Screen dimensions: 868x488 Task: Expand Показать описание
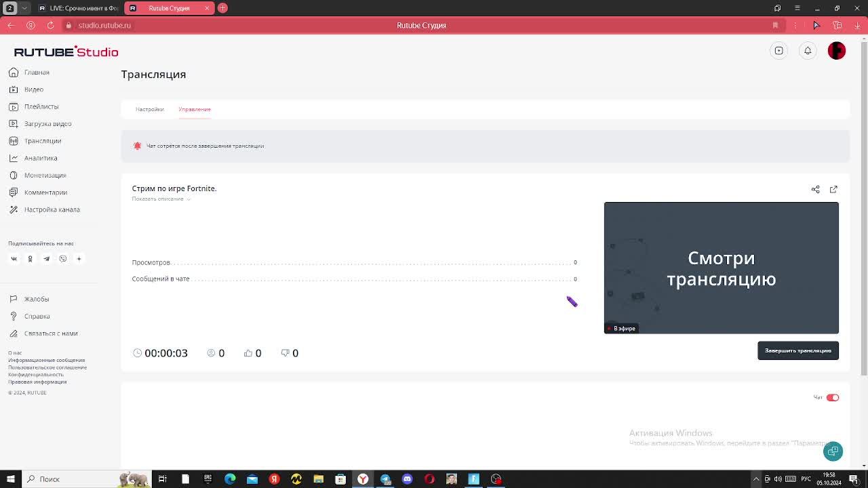point(161,199)
